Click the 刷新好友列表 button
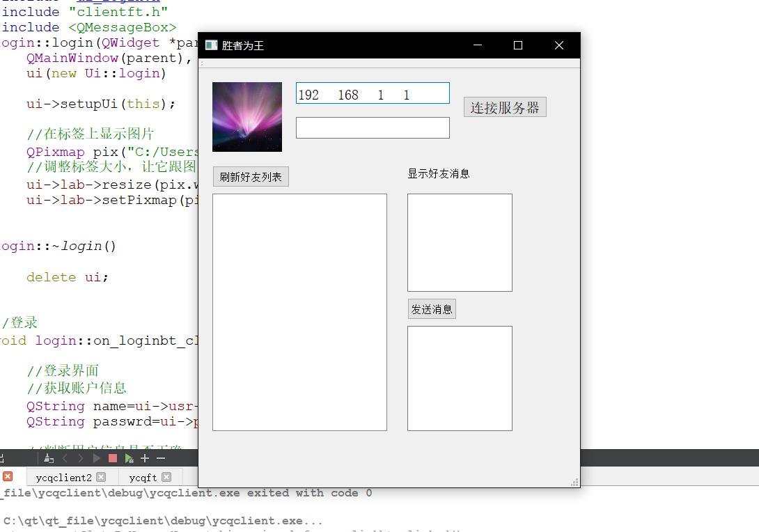759x532 pixels. [x=251, y=177]
